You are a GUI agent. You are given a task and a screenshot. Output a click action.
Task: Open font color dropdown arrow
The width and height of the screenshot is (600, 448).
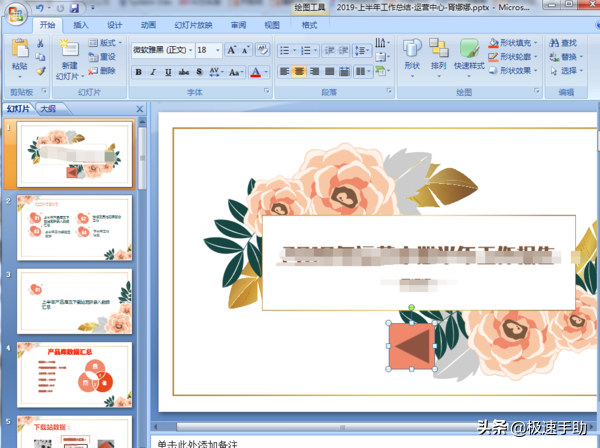266,72
